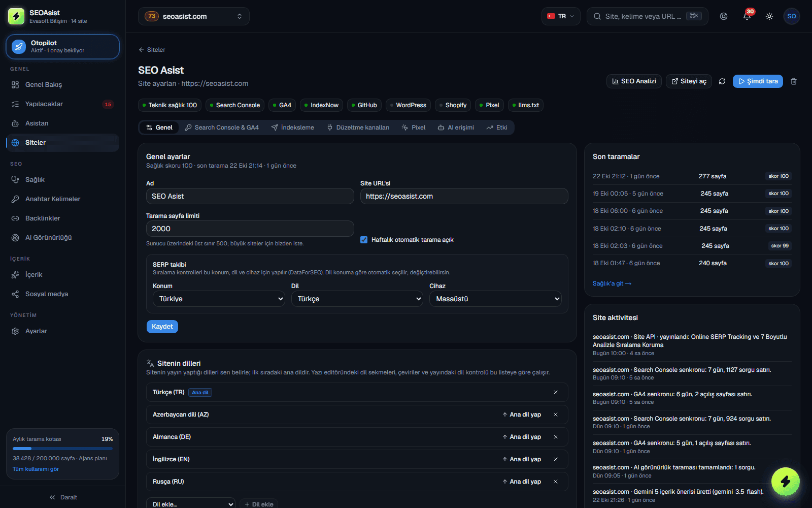Open TR language selector
The height and width of the screenshot is (508, 812).
coord(561,16)
